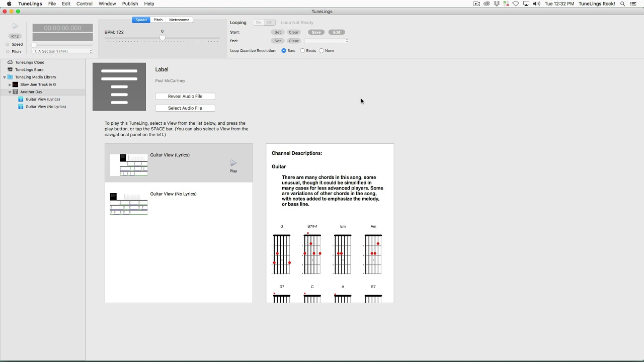The height and width of the screenshot is (362, 644).
Task: Click the G chord diagram
Action: coord(282,254)
